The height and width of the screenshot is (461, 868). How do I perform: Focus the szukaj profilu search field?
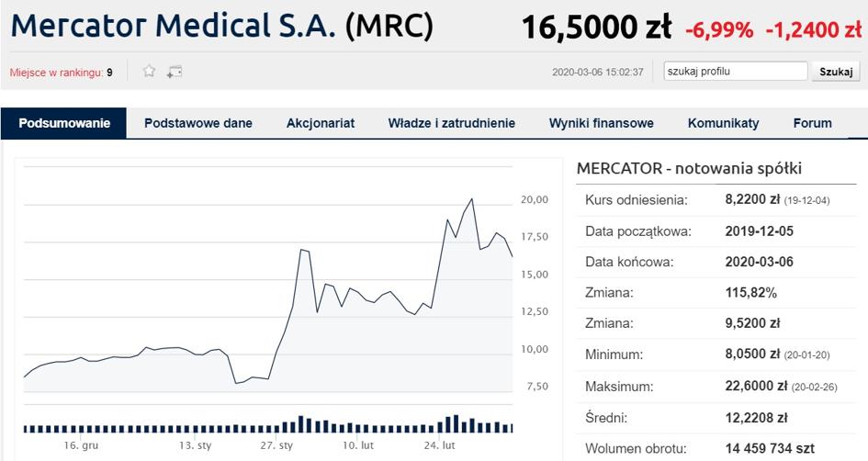click(735, 72)
